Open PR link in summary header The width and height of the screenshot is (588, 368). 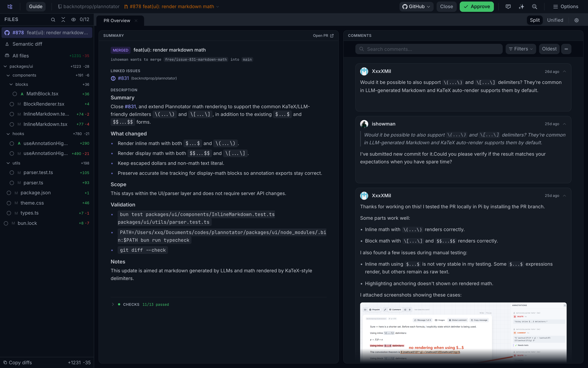[x=323, y=36]
